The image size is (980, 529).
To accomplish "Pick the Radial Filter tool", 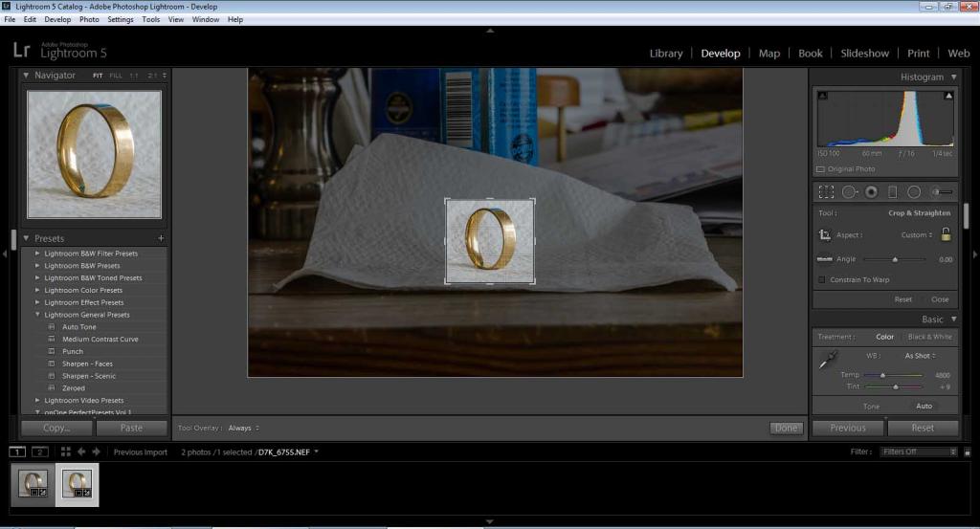I will [914, 191].
